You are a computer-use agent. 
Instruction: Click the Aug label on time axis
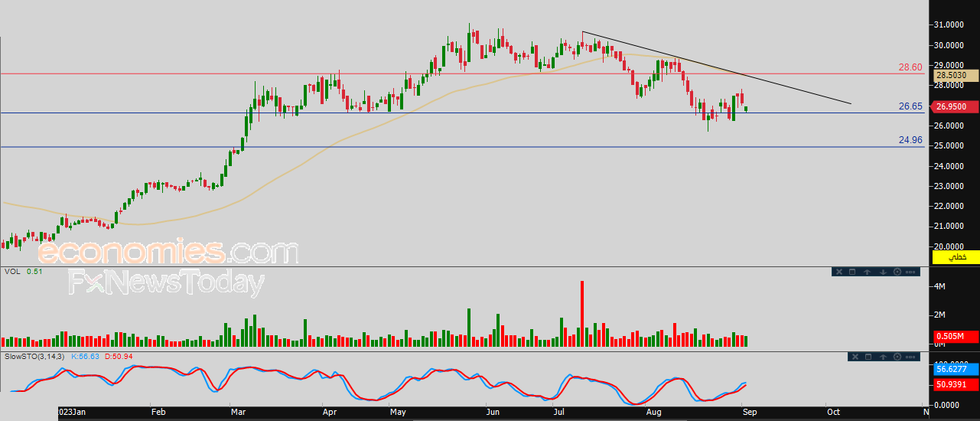[x=654, y=412]
